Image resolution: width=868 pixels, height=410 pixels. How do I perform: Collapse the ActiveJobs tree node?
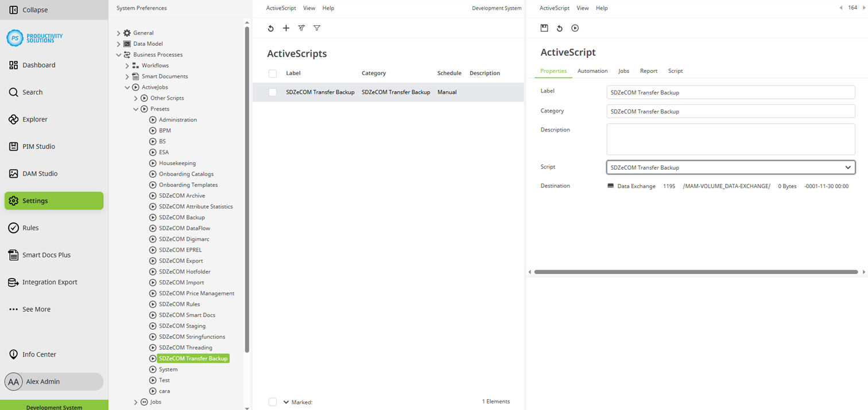(127, 87)
